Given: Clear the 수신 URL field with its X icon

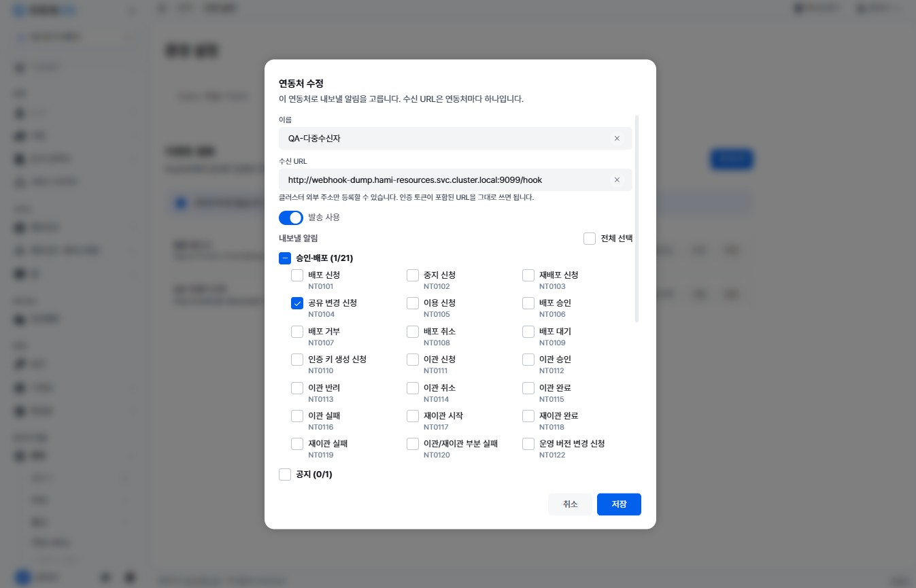Looking at the screenshot, I should 617,180.
